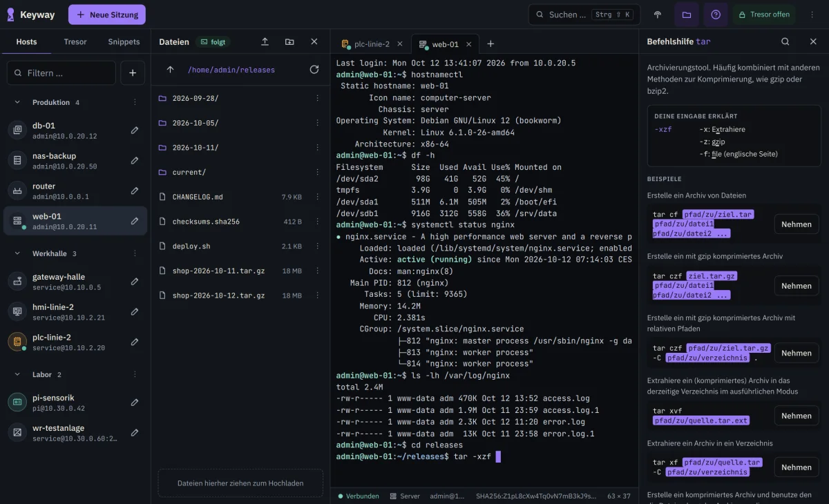Viewport: 829px width, 504px height.
Task: Close the web-01 terminal tab
Action: [468, 44]
